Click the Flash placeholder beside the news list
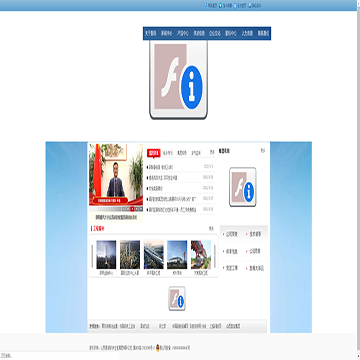Image resolution: width=360 pixels, height=360 pixels. click(x=243, y=187)
